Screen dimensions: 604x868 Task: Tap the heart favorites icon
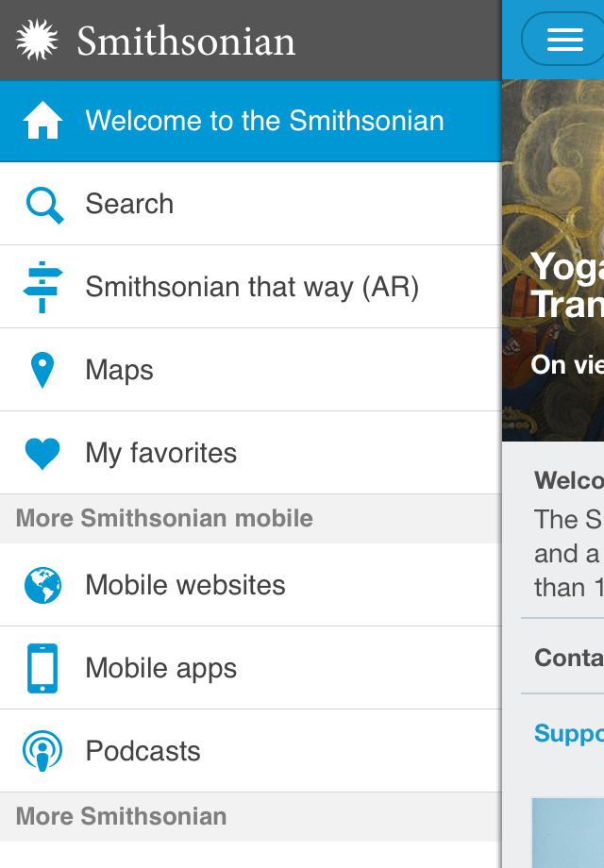click(x=42, y=453)
